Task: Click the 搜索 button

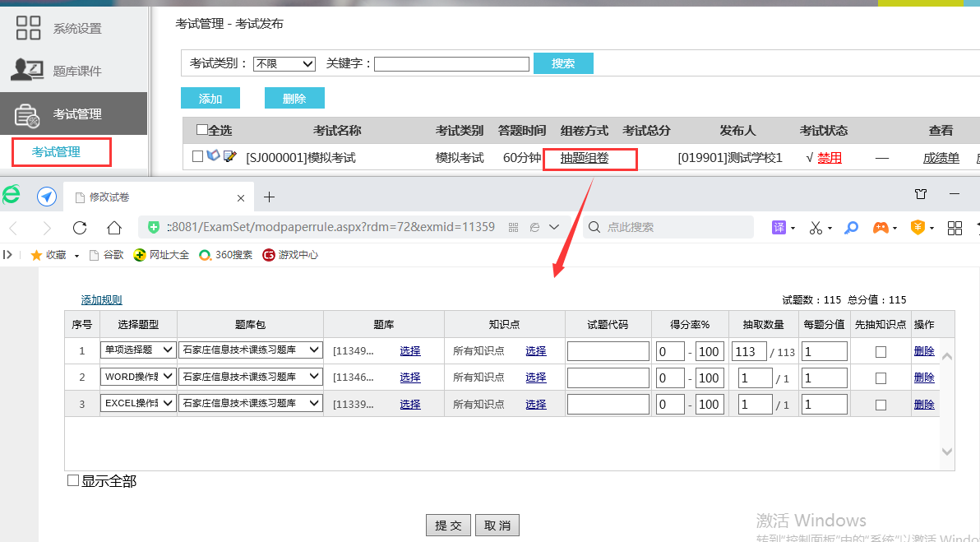Action: [x=563, y=63]
